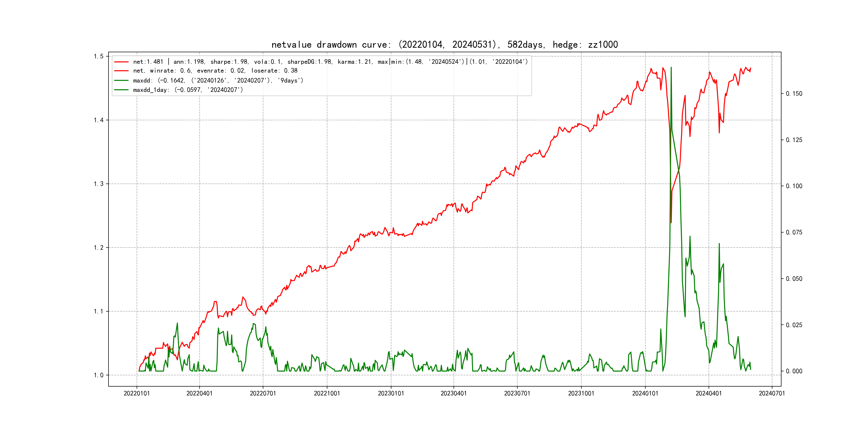Click the red swatch beside winrate legend entry

pyautogui.click(x=121, y=71)
